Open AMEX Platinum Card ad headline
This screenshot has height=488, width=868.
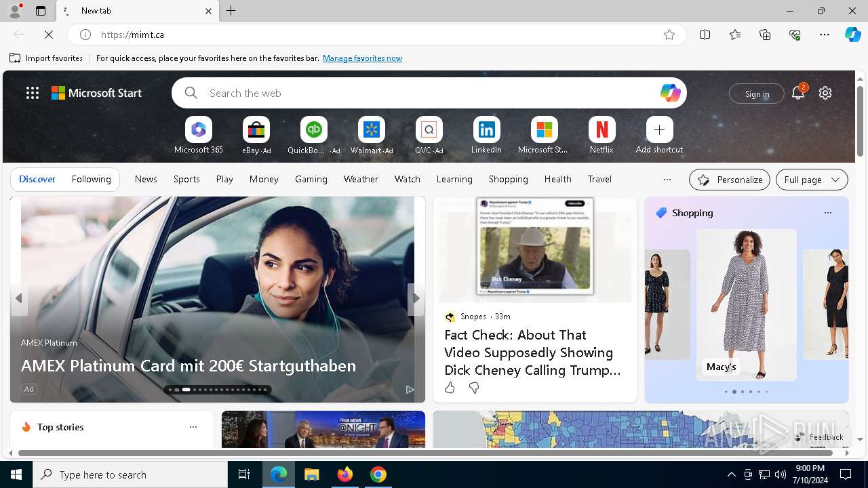click(x=189, y=365)
